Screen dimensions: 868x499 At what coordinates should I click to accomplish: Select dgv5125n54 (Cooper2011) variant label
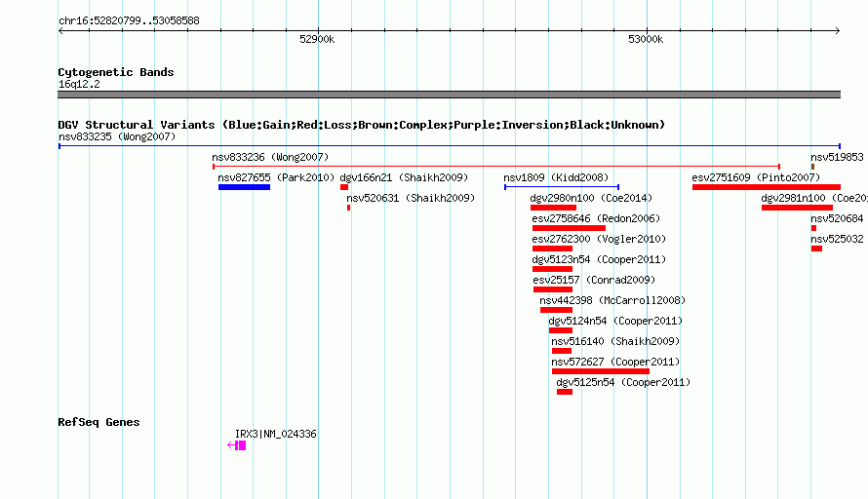[623, 382]
